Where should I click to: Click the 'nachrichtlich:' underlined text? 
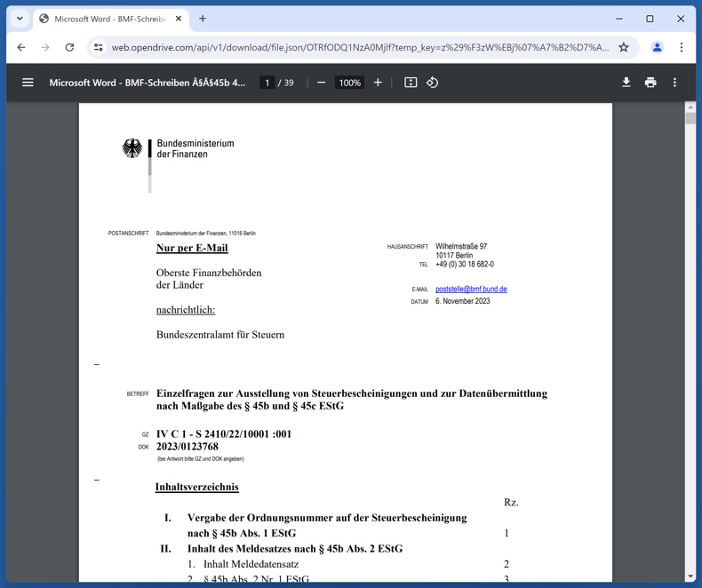pos(186,310)
